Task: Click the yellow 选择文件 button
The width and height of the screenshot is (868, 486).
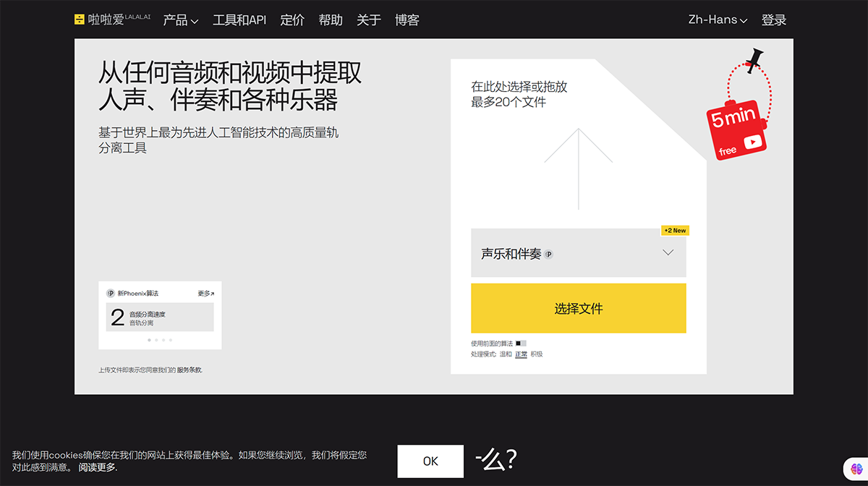Action: pyautogui.click(x=578, y=308)
